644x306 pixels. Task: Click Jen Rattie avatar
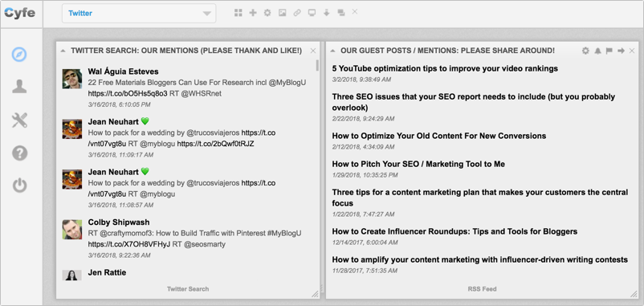[72, 275]
